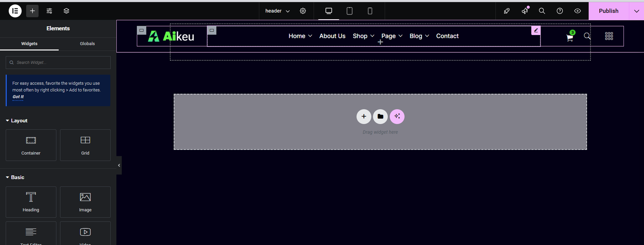This screenshot has height=245, width=644.
Task: Click the Elementor logo menu icon
Action: click(15, 11)
